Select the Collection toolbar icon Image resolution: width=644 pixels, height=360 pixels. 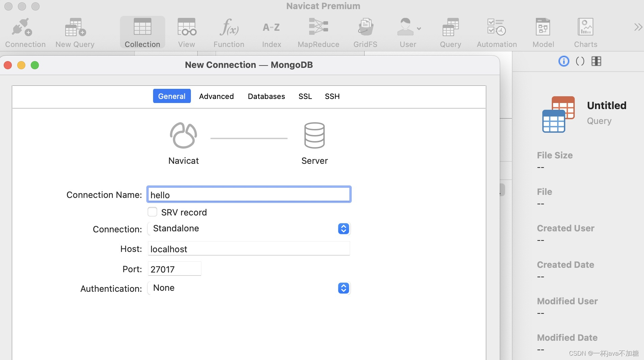[x=142, y=33]
